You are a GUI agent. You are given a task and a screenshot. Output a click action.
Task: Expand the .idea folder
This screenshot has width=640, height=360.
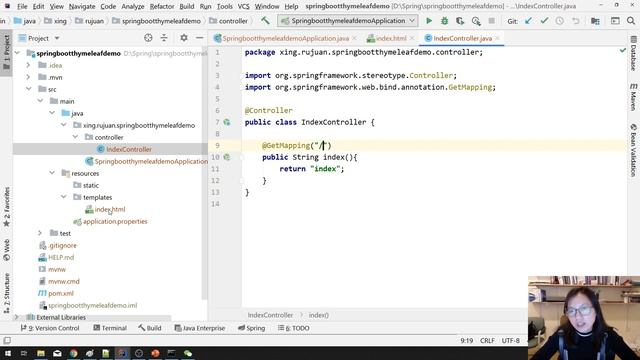point(28,65)
